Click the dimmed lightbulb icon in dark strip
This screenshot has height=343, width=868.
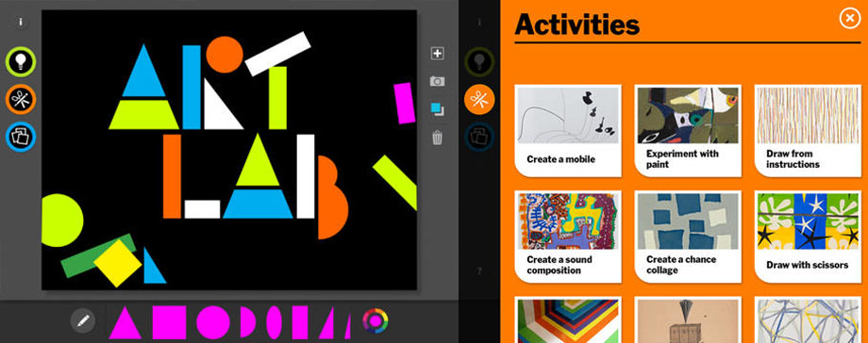point(479,62)
